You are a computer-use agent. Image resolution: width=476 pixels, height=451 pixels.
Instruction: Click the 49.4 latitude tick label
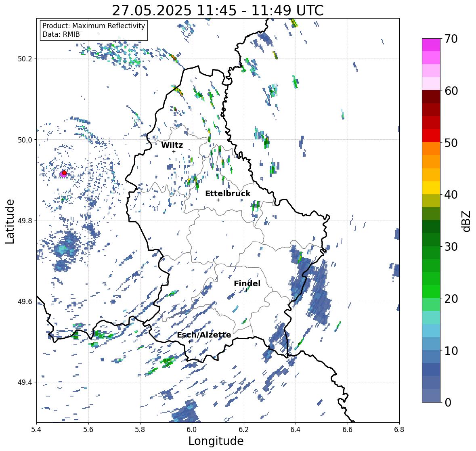tap(25, 382)
